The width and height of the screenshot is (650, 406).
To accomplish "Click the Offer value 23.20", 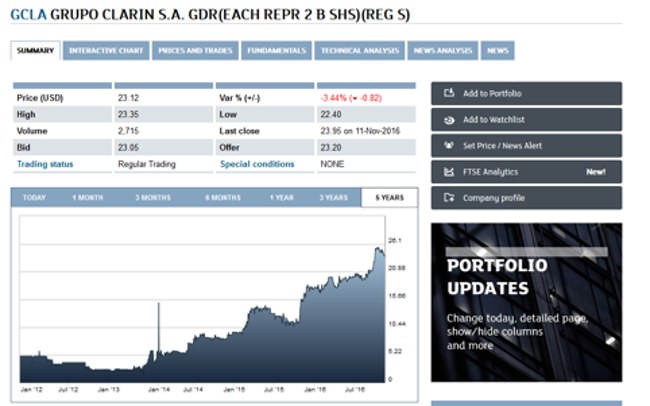I will (331, 148).
